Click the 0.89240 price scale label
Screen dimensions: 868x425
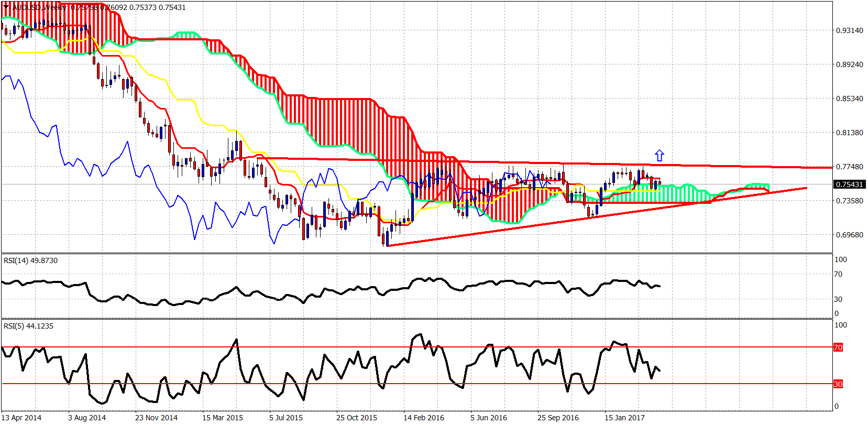tap(849, 64)
